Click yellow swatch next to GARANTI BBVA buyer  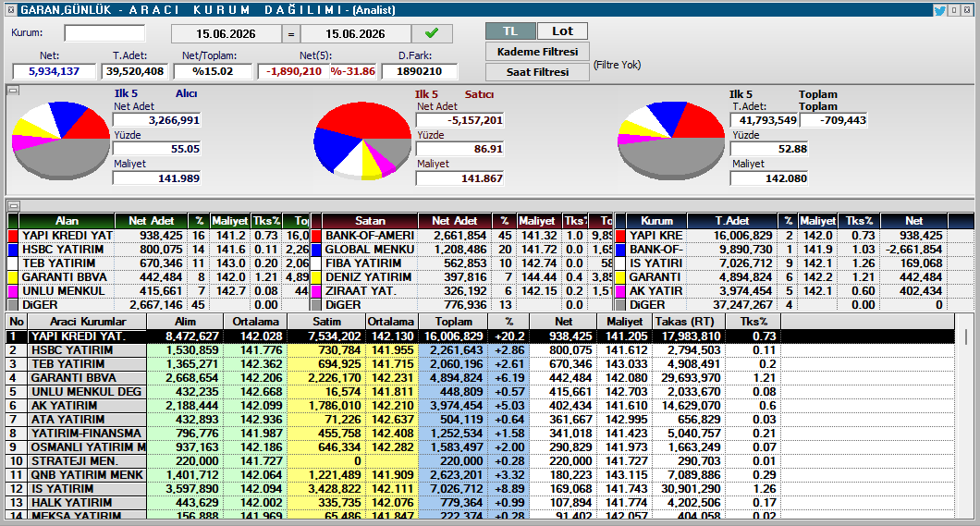click(13, 276)
